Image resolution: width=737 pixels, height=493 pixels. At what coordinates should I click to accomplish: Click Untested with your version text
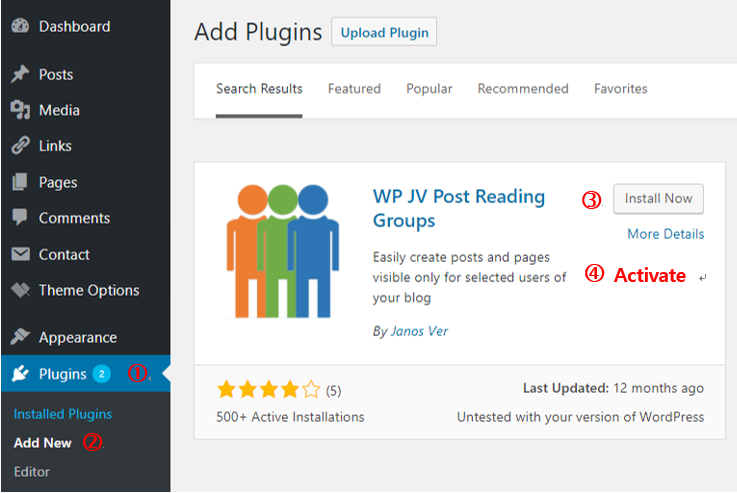tap(580, 417)
